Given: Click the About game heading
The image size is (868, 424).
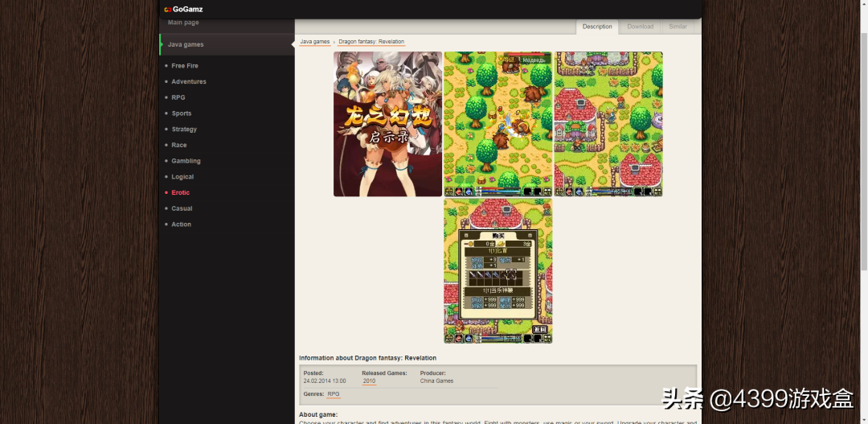Looking at the screenshot, I should click(318, 414).
